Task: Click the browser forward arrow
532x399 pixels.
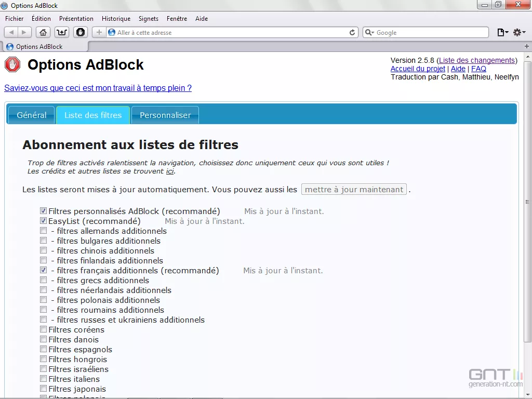Action: click(x=24, y=32)
